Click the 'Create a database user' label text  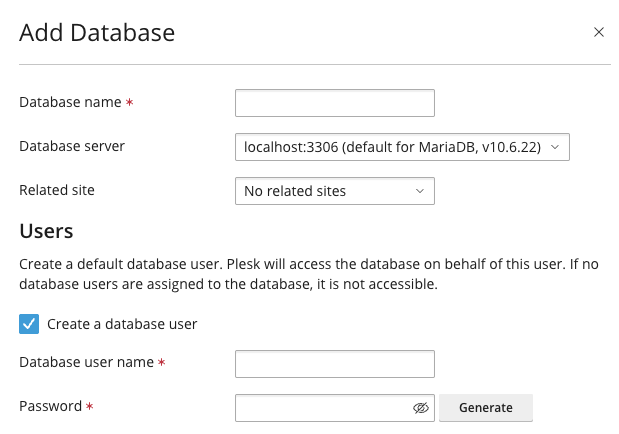pyautogui.click(x=122, y=324)
